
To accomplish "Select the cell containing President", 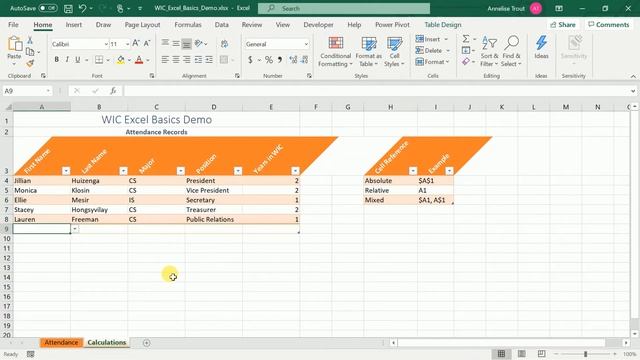I will coord(213,180).
